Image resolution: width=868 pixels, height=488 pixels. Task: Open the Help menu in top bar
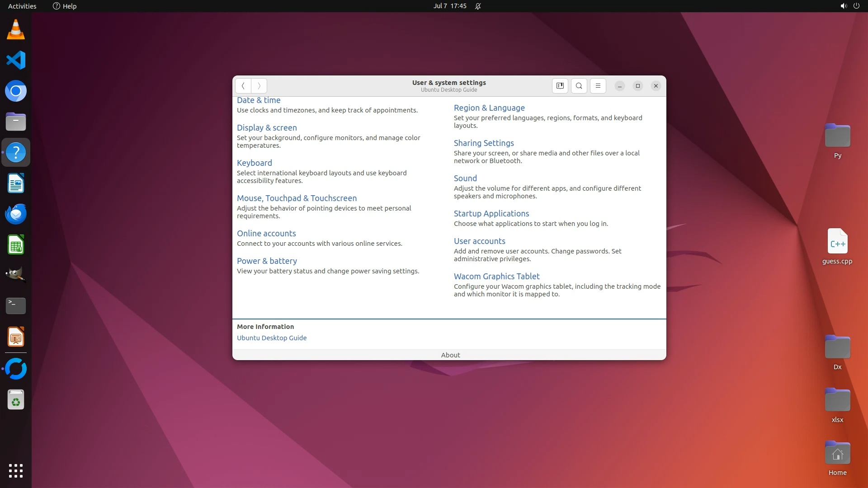pyautogui.click(x=65, y=6)
